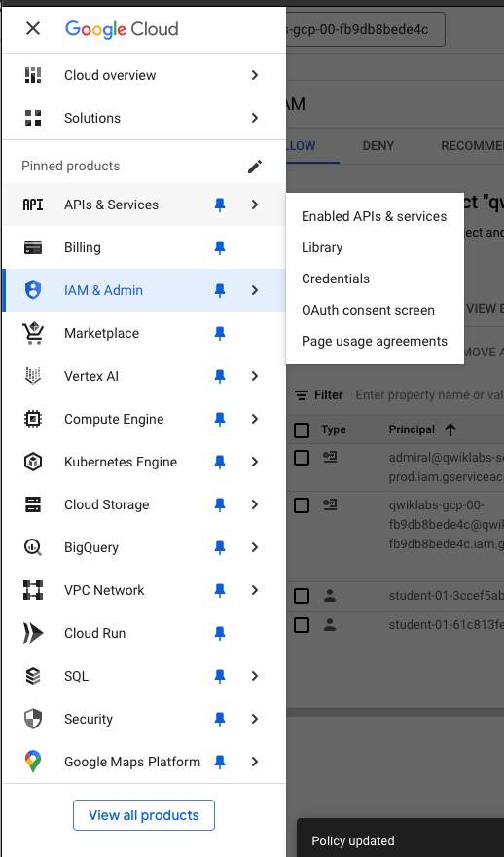Unpin APIs & Services
This screenshot has height=857, width=504.
coord(220,205)
